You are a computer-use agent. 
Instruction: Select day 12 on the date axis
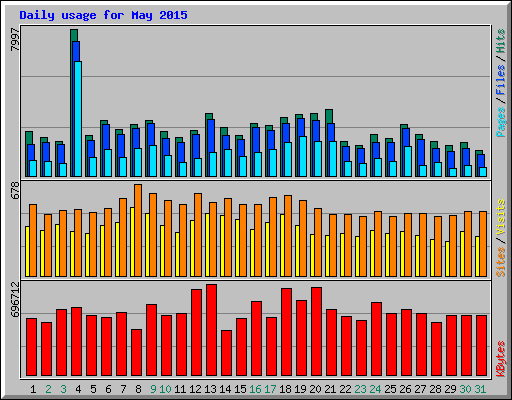click(195, 389)
